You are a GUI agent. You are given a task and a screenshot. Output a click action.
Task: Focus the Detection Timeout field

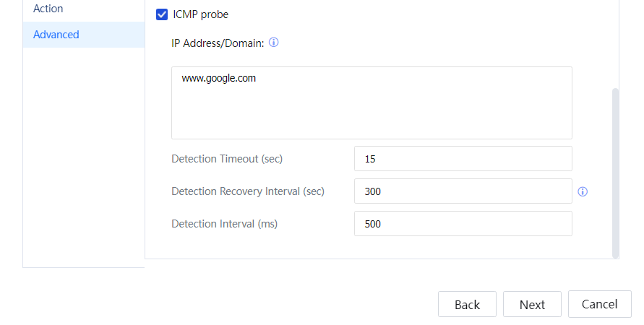tap(463, 159)
